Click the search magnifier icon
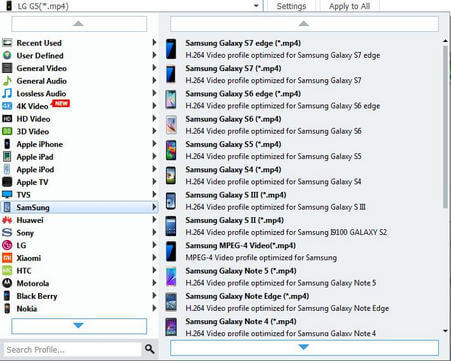This screenshot has height=361, width=451. click(149, 349)
